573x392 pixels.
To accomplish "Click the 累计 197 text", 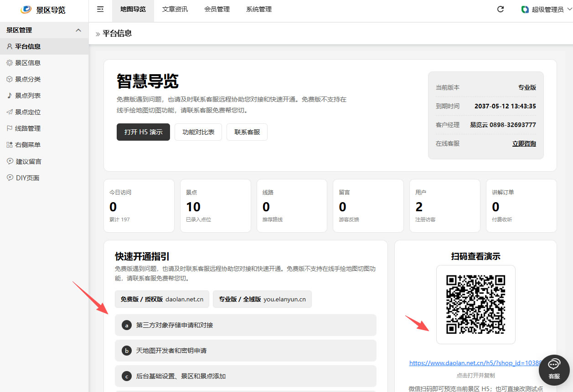I will pyautogui.click(x=119, y=219).
